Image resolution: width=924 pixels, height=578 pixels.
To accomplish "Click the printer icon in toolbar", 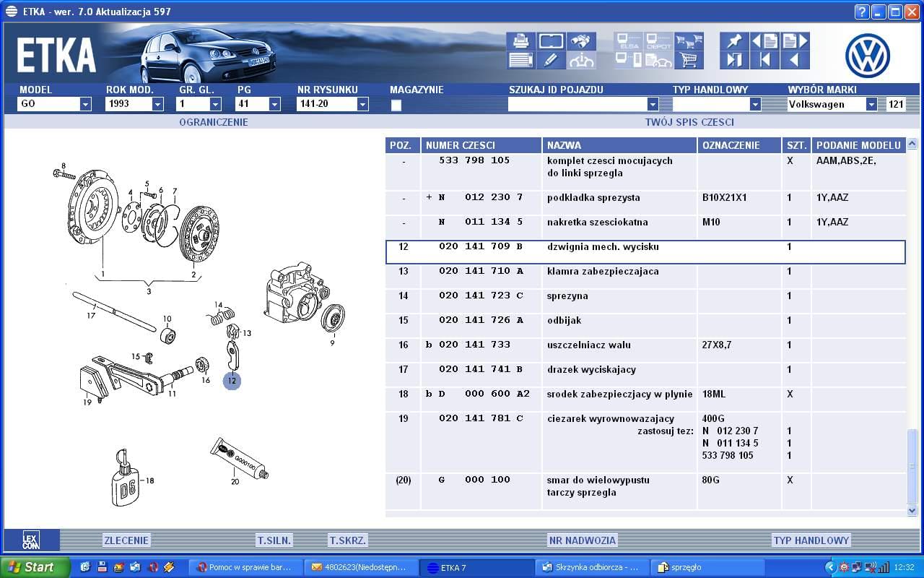I will point(521,41).
